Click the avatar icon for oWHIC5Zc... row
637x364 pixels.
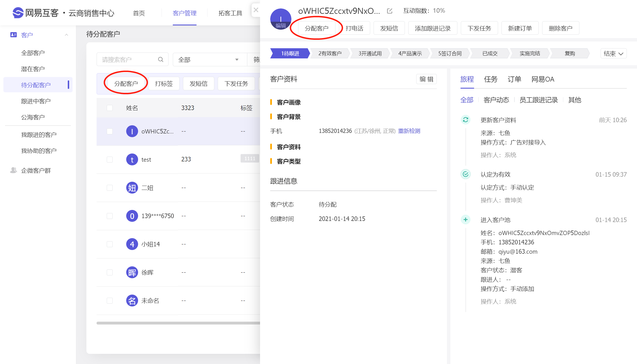tap(132, 131)
